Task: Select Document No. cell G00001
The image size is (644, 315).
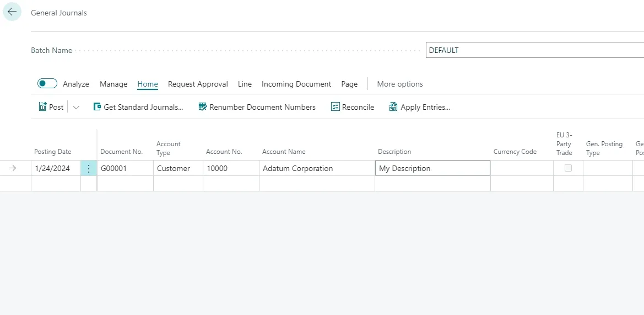Action: point(125,168)
